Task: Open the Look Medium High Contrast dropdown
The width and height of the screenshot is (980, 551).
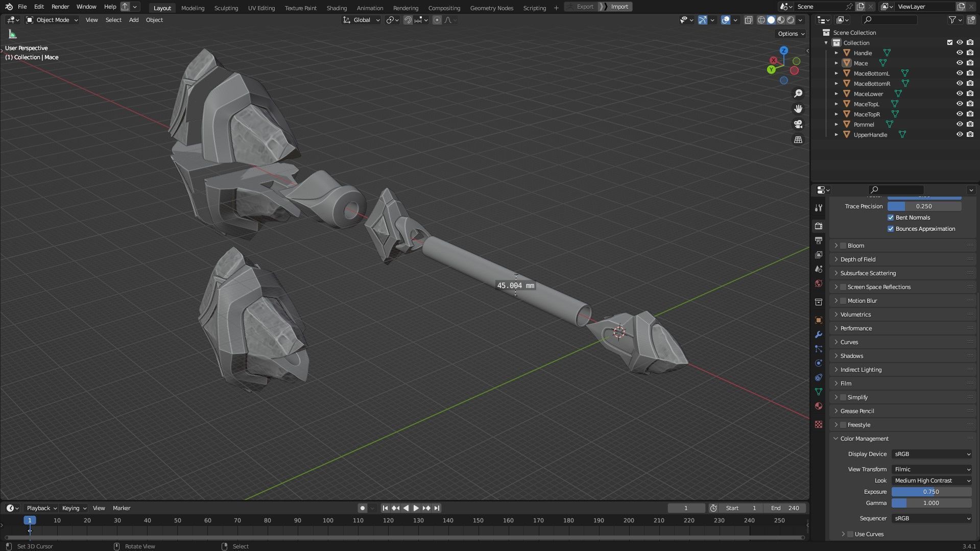Action: pyautogui.click(x=932, y=481)
